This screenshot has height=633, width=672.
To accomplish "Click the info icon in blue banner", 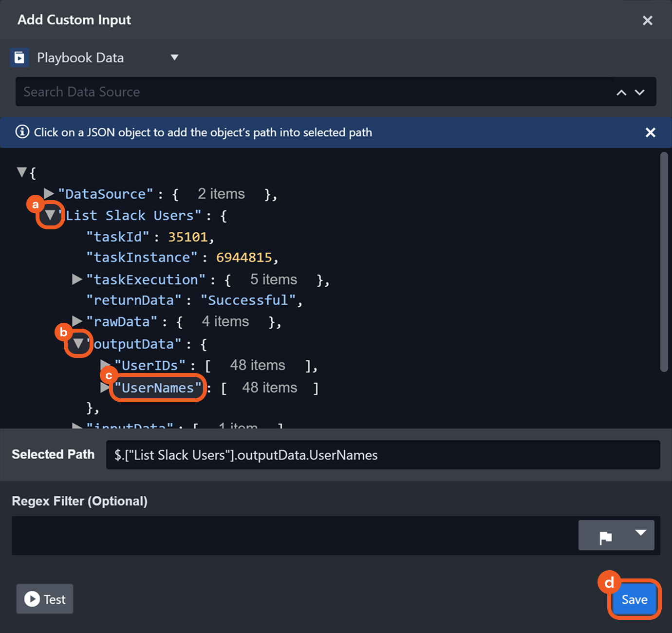I will pos(22,132).
